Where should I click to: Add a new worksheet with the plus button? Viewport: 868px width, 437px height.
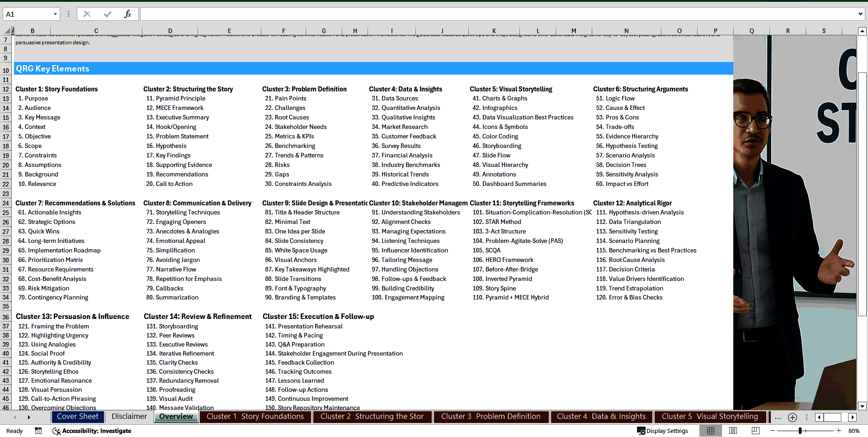[792, 417]
